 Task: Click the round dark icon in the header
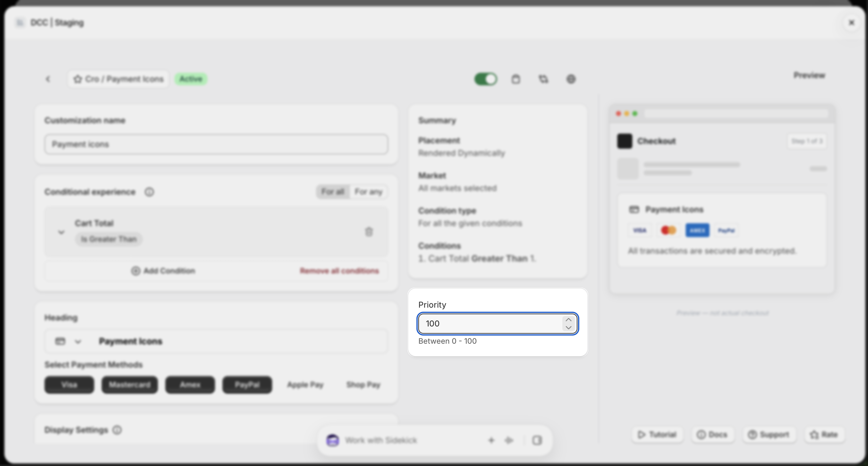[571, 79]
